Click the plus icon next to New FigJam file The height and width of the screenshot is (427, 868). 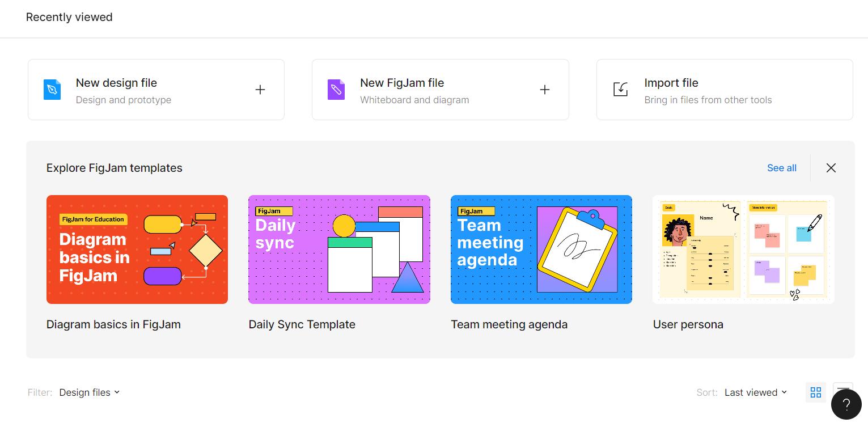[x=544, y=89]
